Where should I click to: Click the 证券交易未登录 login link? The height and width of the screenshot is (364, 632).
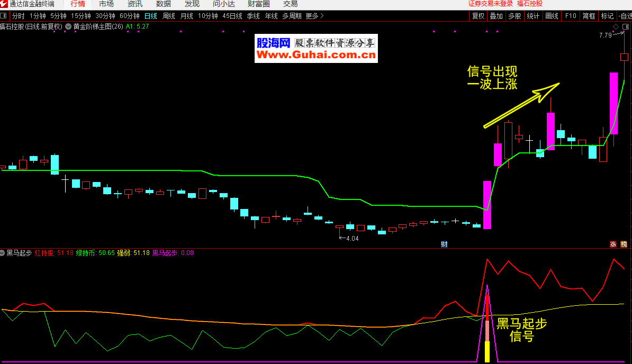click(491, 4)
